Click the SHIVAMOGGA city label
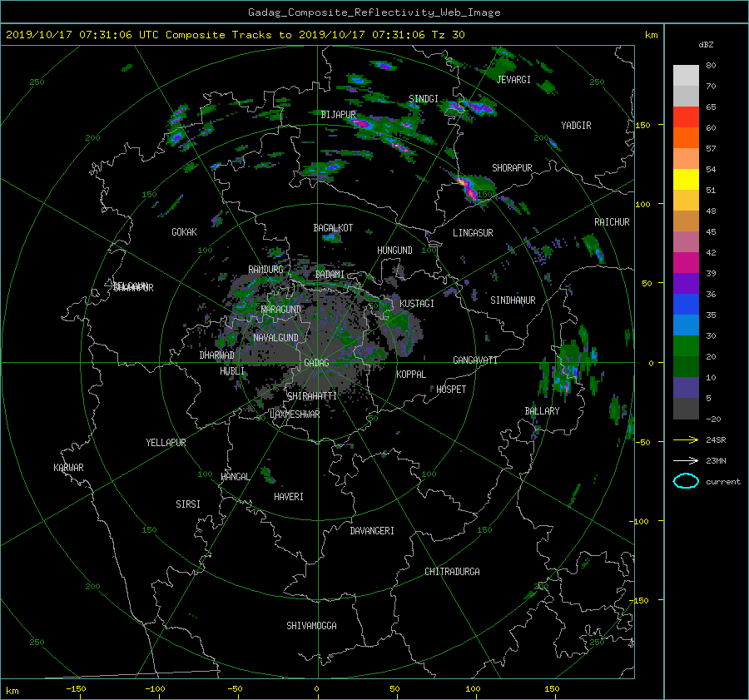This screenshot has height=700, width=749. click(311, 626)
